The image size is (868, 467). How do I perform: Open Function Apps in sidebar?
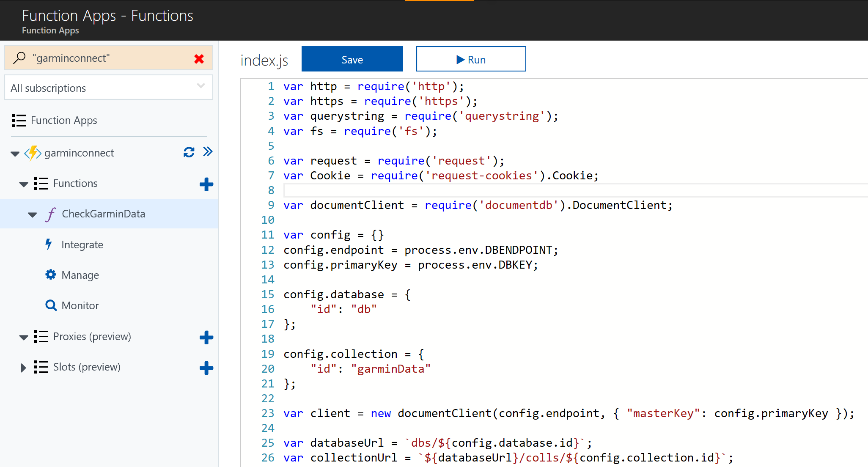click(64, 120)
